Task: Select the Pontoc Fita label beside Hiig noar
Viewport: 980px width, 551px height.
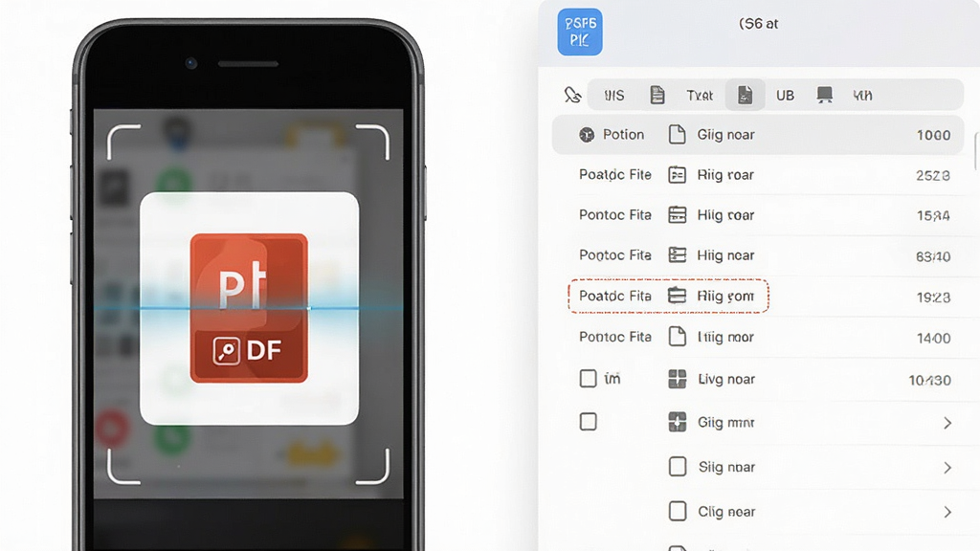Action: pyautogui.click(x=615, y=254)
